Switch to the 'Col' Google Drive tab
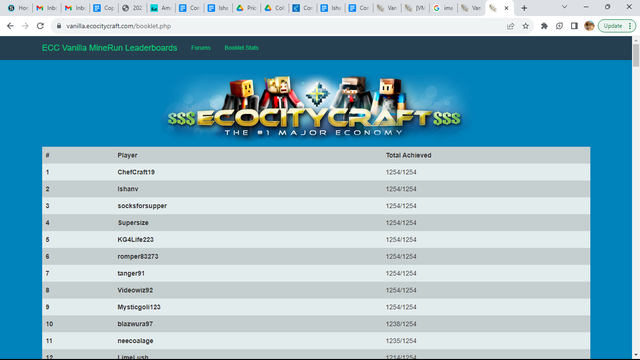 [x=274, y=8]
